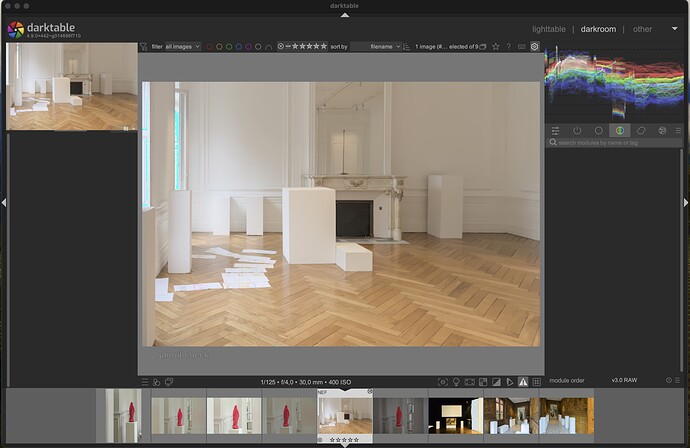Click the 'search modules by name or tag' field

[x=614, y=143]
